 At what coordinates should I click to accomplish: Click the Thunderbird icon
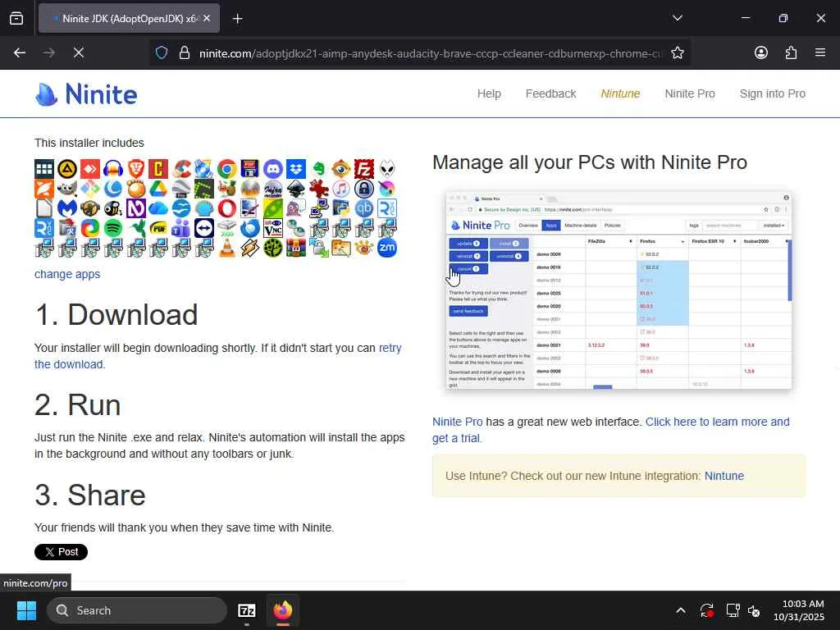[x=250, y=228]
